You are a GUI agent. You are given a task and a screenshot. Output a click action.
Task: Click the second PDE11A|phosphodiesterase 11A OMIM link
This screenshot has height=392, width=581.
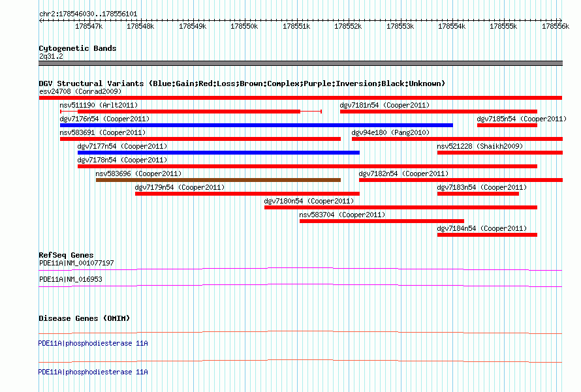pyautogui.click(x=93, y=372)
